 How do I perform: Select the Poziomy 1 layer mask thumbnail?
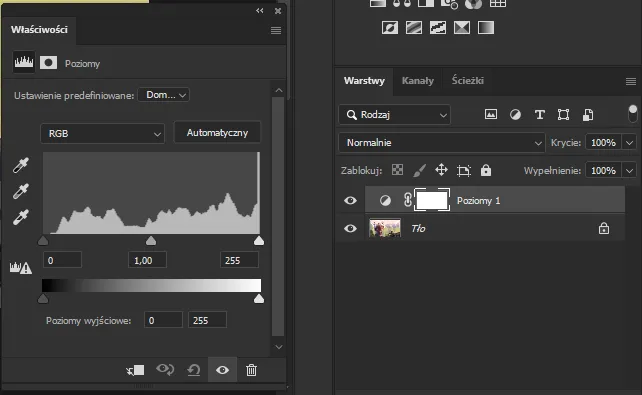[x=432, y=200]
